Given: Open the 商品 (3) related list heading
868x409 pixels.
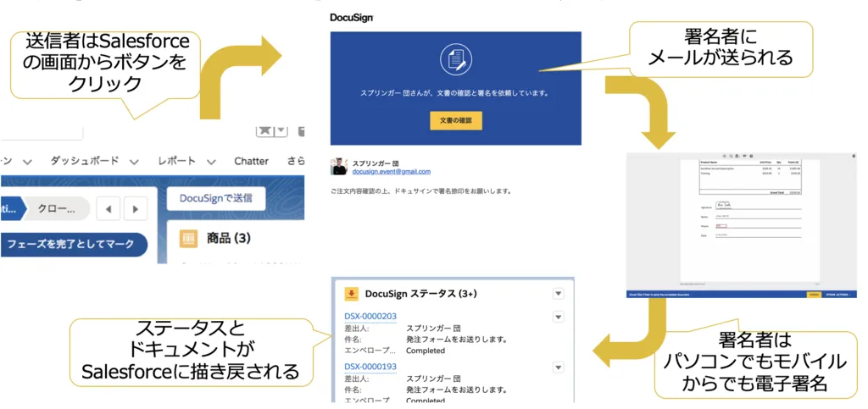Looking at the screenshot, I should 229,238.
